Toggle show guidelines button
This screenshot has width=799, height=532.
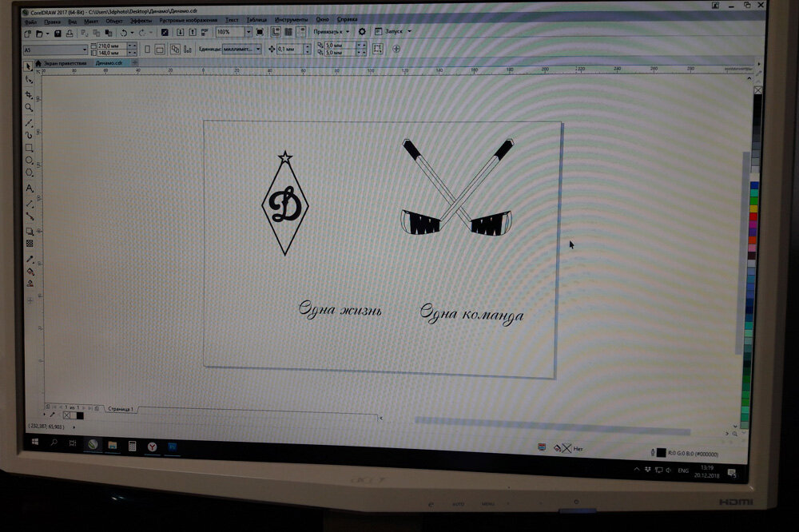301,32
